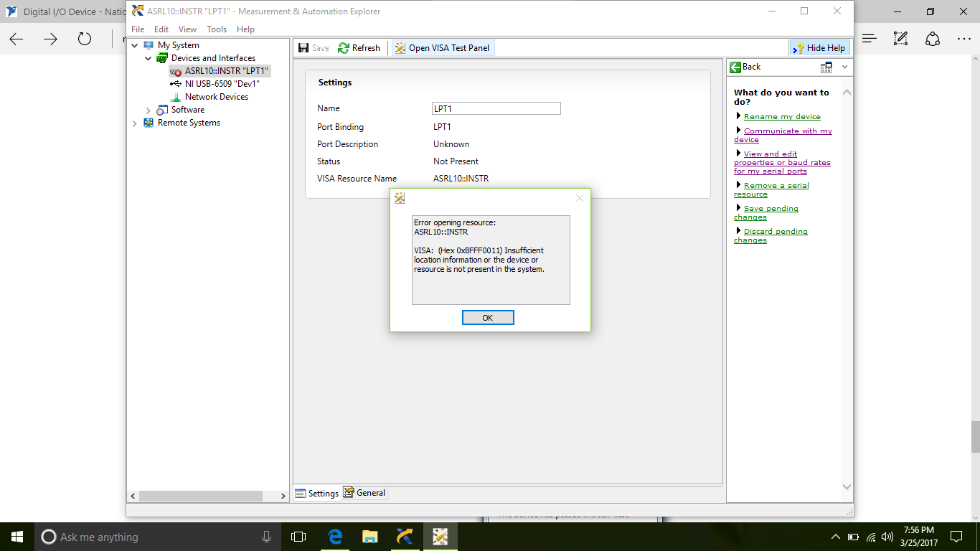Select ASRL10::INSTR "LPT1" tree item
Viewport: 980px width, 551px height.
(x=226, y=71)
